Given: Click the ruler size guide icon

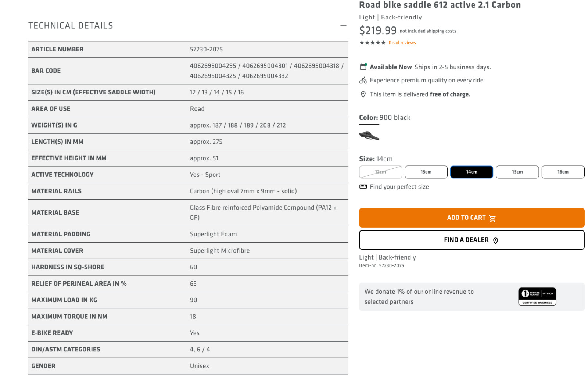Looking at the screenshot, I should (363, 186).
